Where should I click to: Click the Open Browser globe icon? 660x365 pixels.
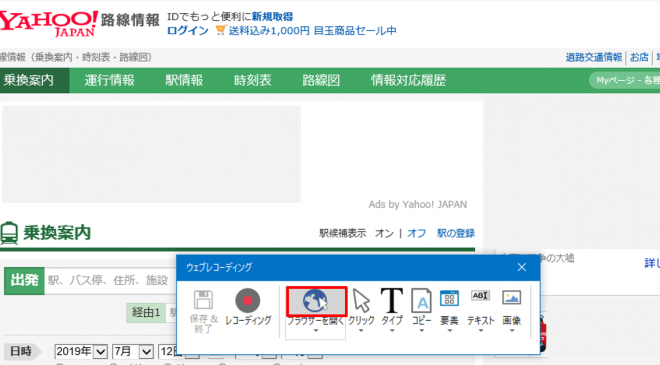coord(316,301)
